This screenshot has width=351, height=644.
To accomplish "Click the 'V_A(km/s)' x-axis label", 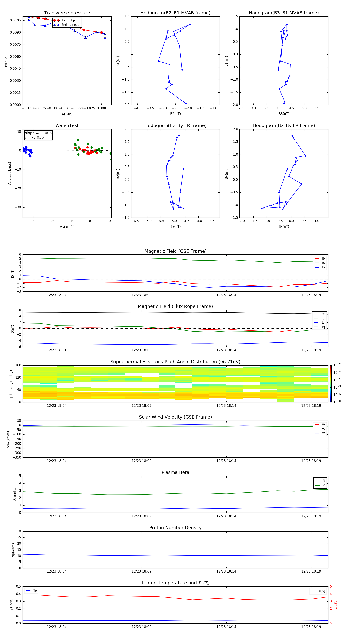I will (x=67, y=227).
